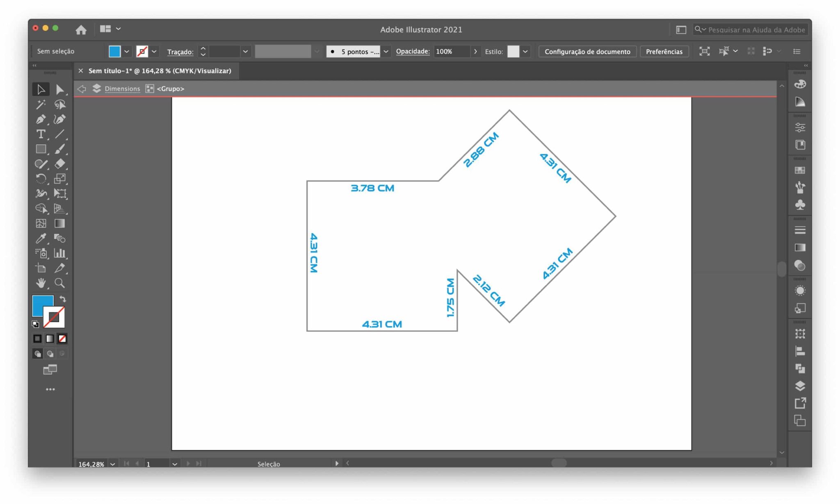Open the Layers panel icon
The height and width of the screenshot is (504, 840).
[x=800, y=385]
